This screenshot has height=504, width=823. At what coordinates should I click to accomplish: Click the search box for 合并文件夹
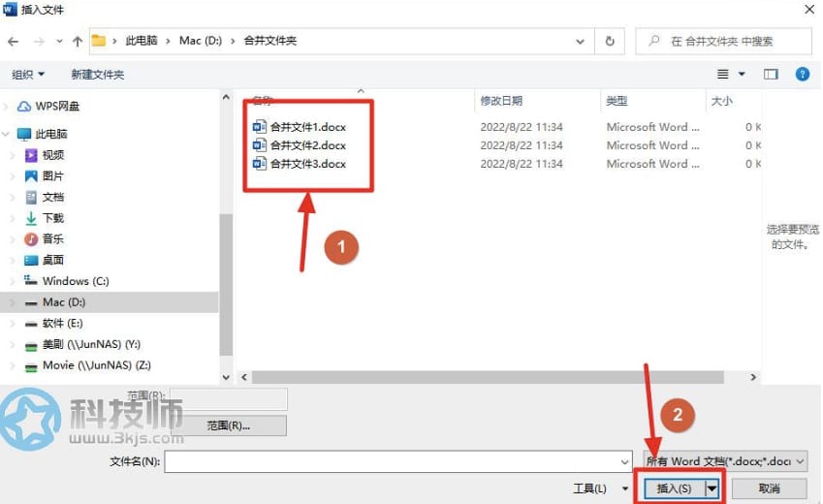pos(723,41)
